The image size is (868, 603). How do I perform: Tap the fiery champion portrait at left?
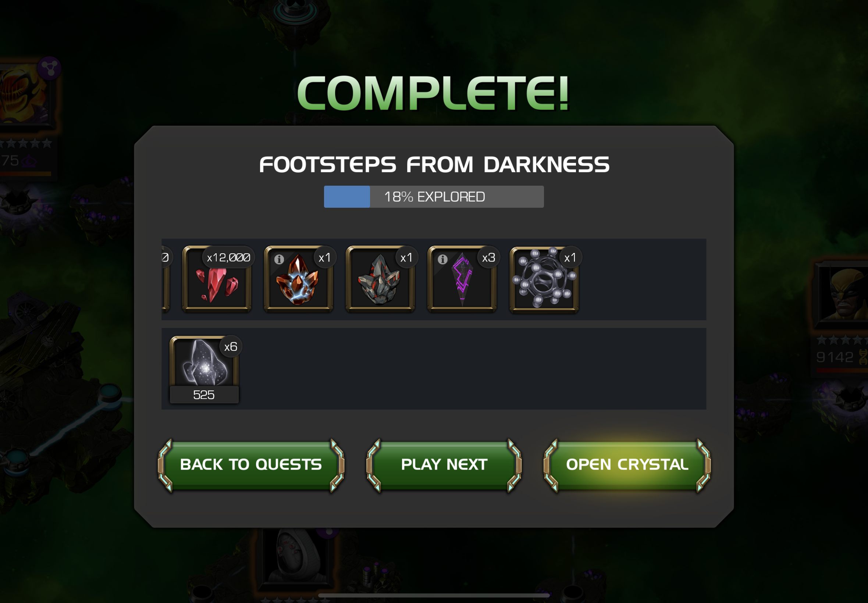point(25,94)
